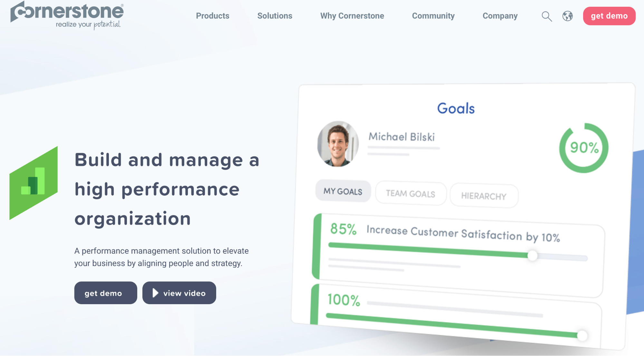Screen dimensions: 644x356
Task: Open the Products dropdown menu
Action: pyautogui.click(x=213, y=16)
